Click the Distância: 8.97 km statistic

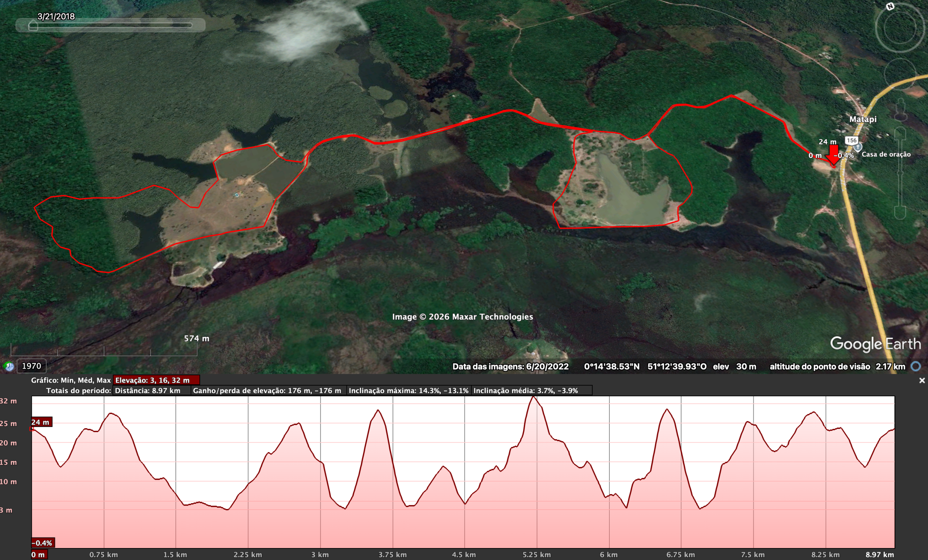click(152, 390)
